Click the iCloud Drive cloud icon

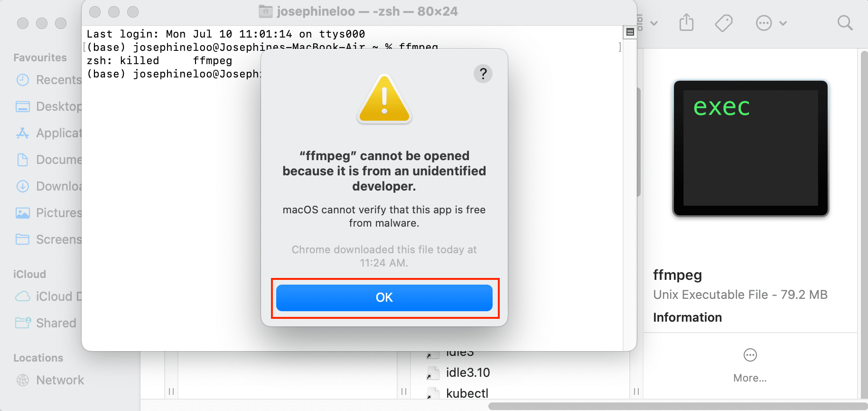(x=23, y=296)
